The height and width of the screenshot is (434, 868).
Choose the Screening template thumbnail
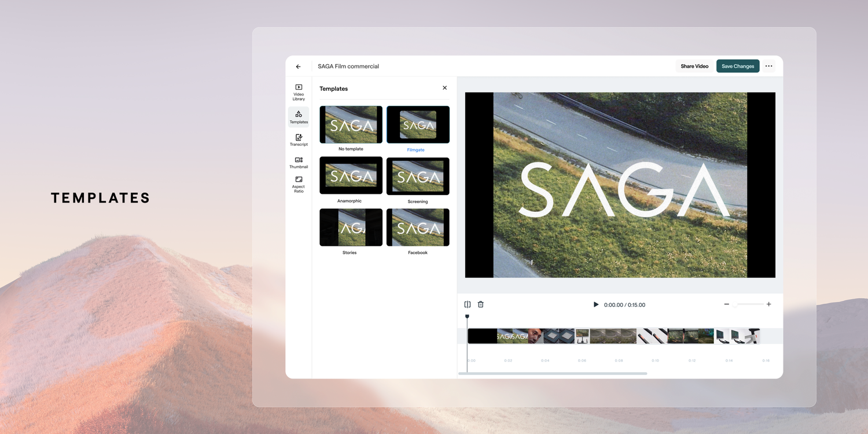[418, 176]
